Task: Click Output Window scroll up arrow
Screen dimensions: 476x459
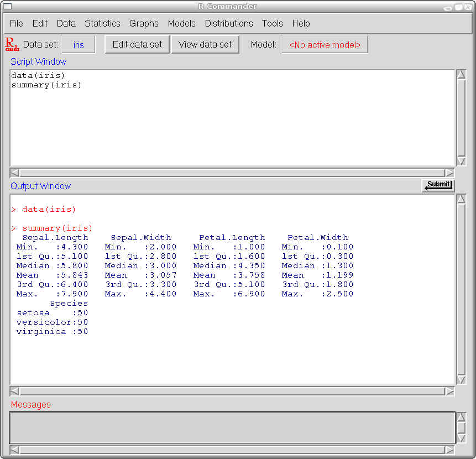Action: 461,199
